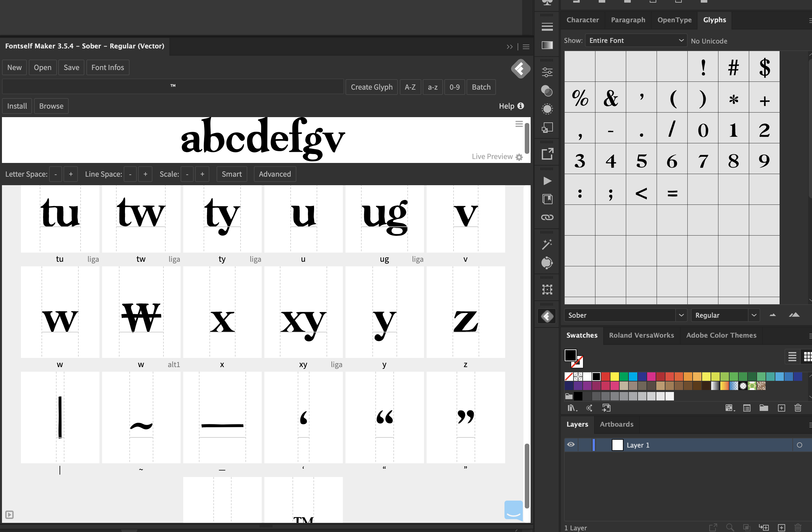
Task: Enable the Advanced spacing options
Action: (x=274, y=174)
